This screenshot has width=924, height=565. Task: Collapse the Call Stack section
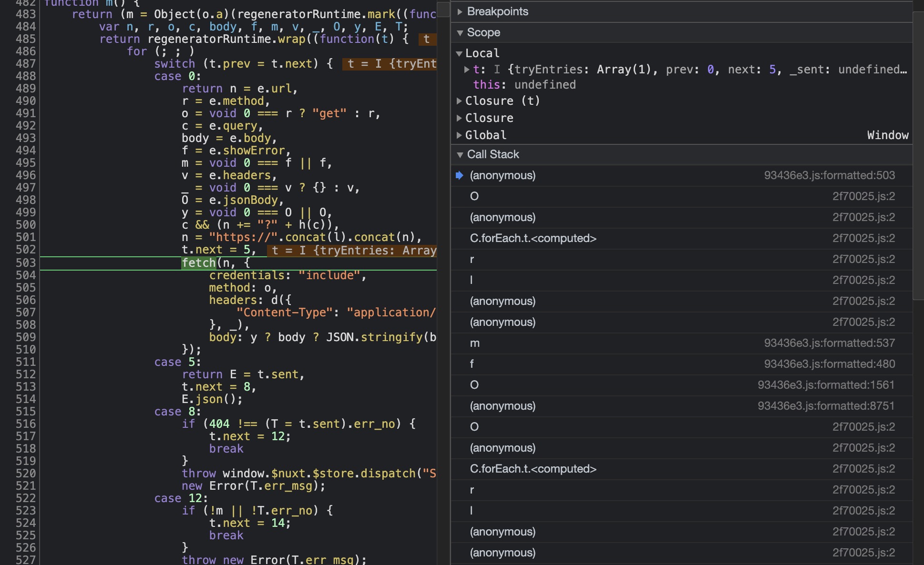[493, 154]
